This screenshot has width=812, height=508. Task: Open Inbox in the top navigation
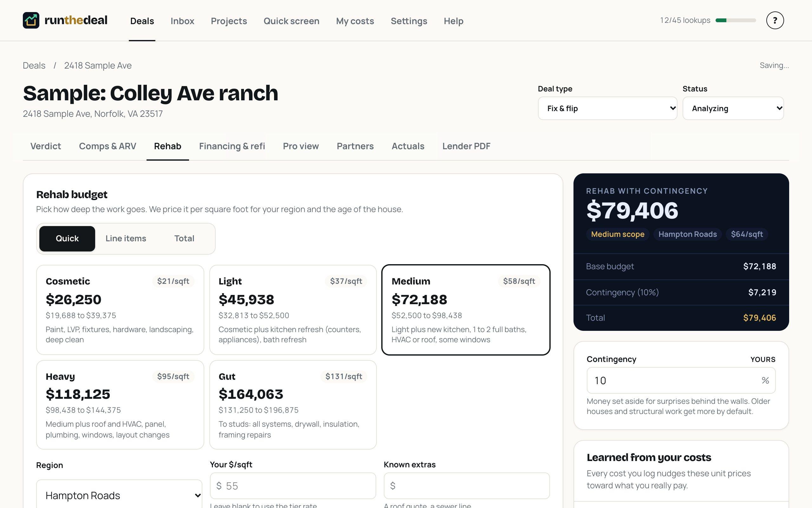(x=182, y=21)
